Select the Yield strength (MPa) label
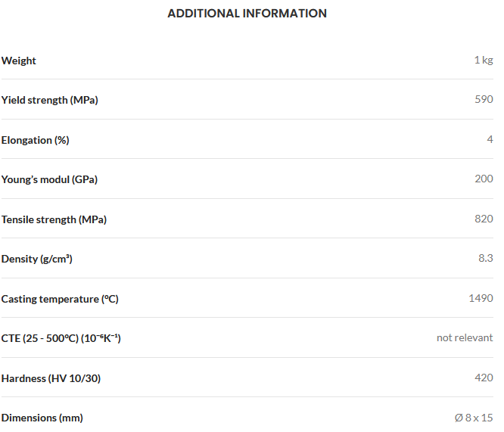The image size is (504, 432). pyautogui.click(x=49, y=101)
